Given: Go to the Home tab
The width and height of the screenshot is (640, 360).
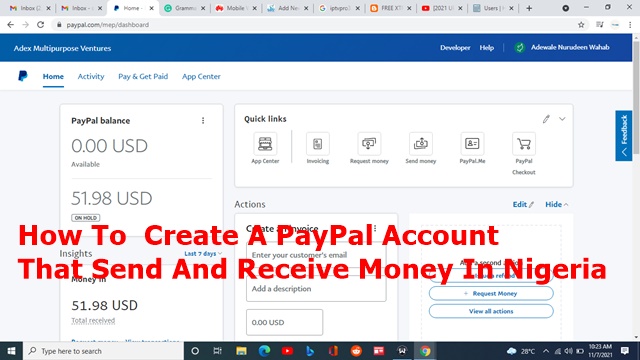Looking at the screenshot, I should (x=53, y=76).
